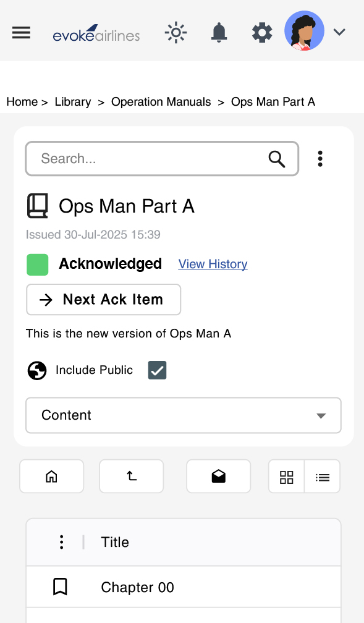Open the user avatar profile
This screenshot has height=623, width=364.
point(305,31)
